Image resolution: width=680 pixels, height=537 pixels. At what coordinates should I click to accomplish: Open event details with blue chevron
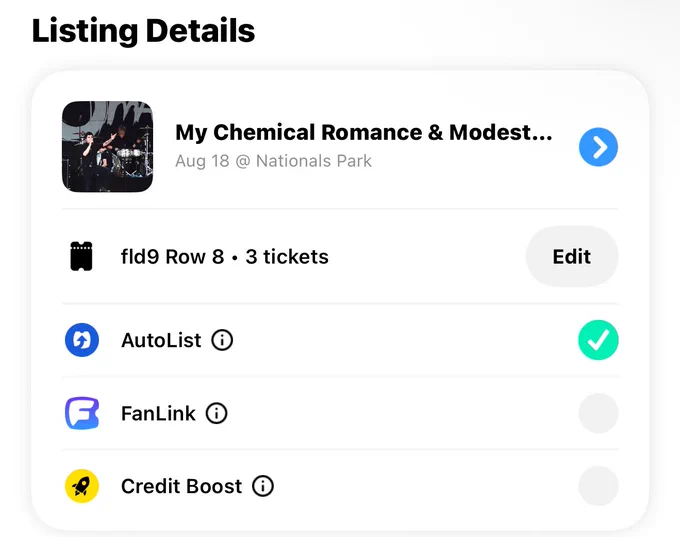(x=598, y=147)
